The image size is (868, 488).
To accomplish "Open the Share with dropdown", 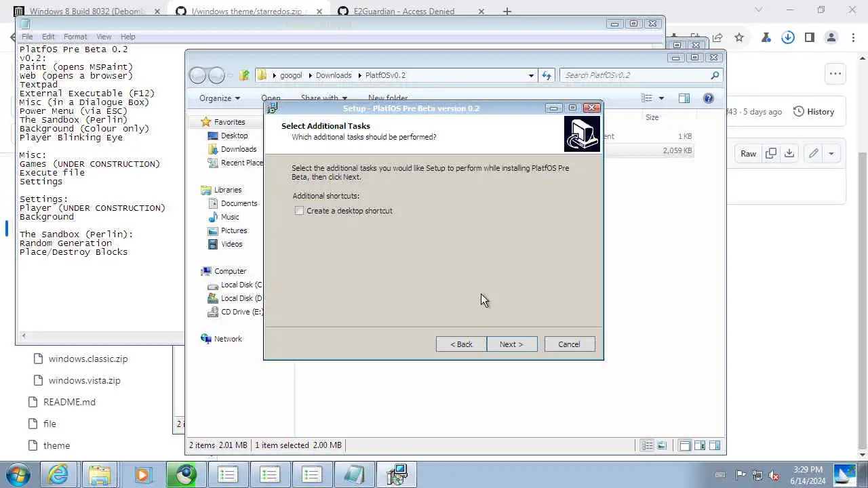I will click(323, 98).
